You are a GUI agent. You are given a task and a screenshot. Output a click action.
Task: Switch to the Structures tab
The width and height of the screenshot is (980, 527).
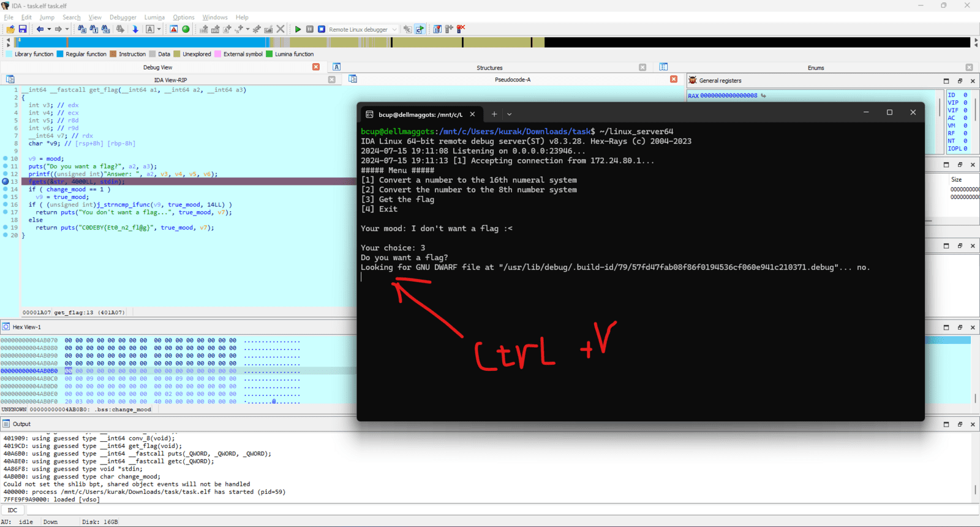(489, 68)
